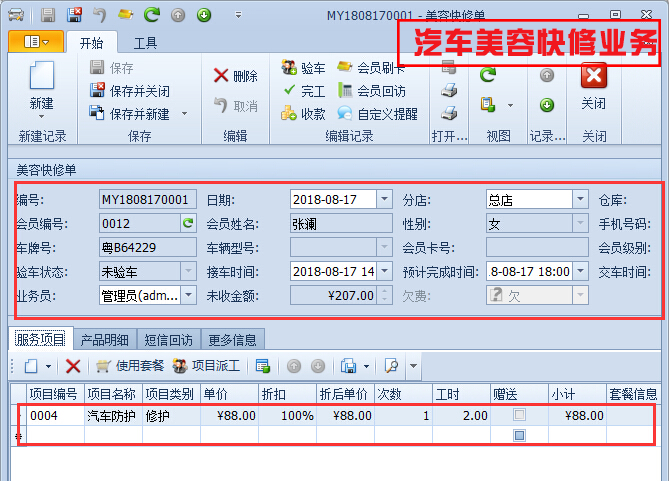Toggle the 赠送 checkbox for 汽车防护 row
669x481 pixels.
point(519,415)
